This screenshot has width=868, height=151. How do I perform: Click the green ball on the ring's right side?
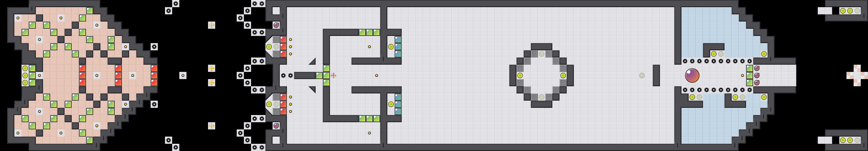click(563, 75)
